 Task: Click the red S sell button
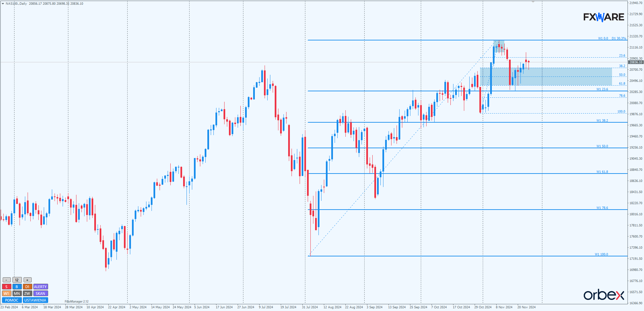[x=6, y=287]
